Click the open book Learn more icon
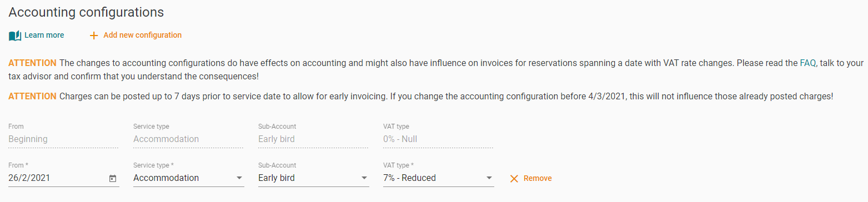Image resolution: width=868 pixels, height=202 pixels. 15,36
